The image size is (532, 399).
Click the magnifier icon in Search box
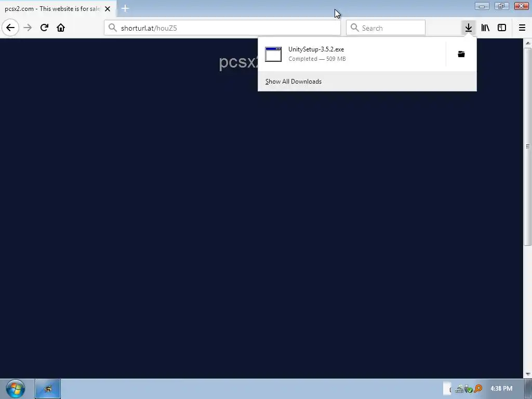[x=354, y=28]
